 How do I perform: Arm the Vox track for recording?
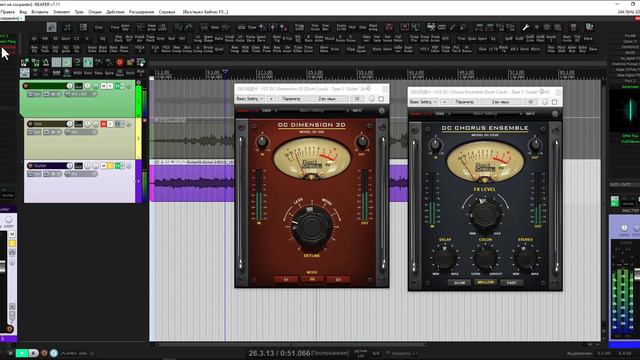pyautogui.click(x=30, y=124)
